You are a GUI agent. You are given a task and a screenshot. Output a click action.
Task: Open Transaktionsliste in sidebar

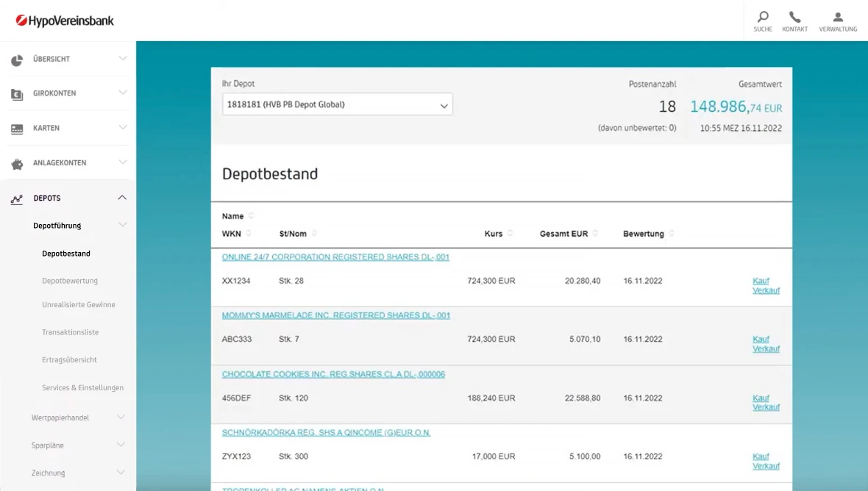click(x=70, y=332)
